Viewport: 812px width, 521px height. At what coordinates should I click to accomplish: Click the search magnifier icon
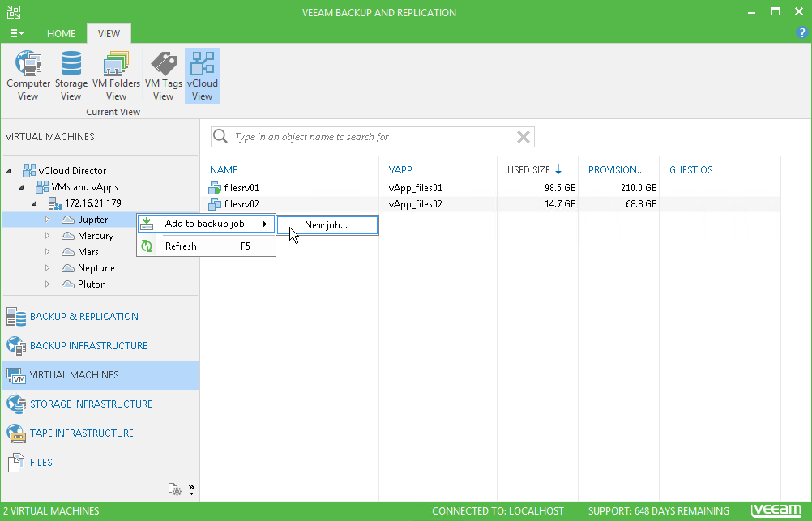coord(220,136)
